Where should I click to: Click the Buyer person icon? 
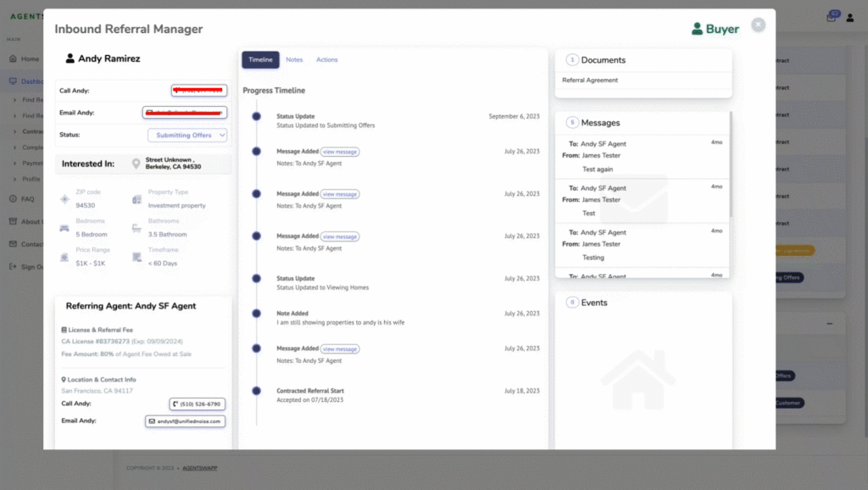point(697,29)
